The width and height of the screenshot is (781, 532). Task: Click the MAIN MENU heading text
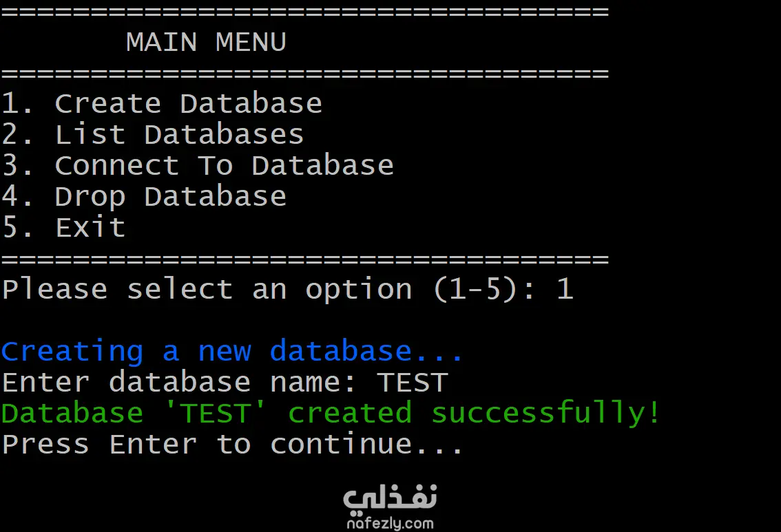206,43
